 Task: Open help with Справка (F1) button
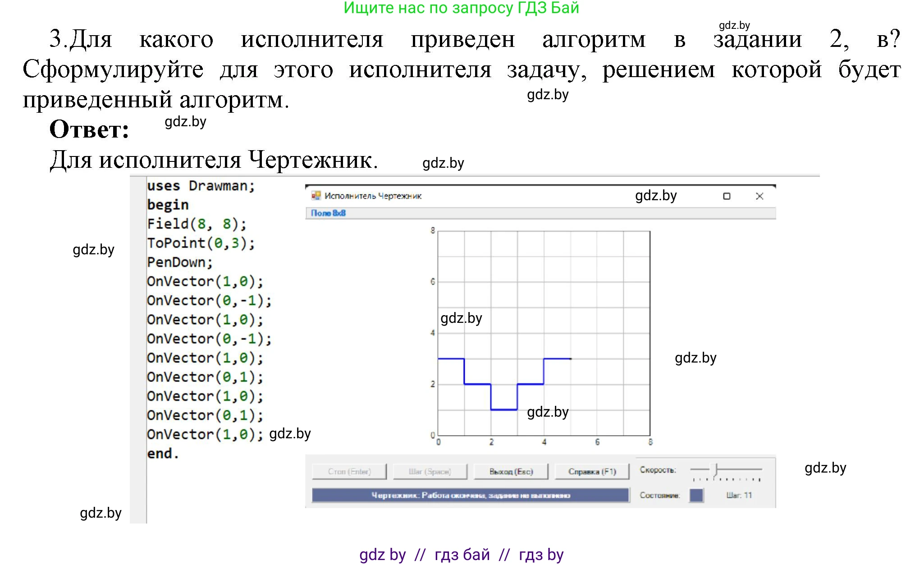[x=592, y=472]
